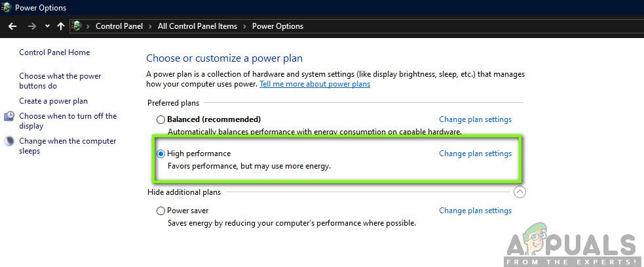The width and height of the screenshot is (644, 267).
Task: Collapse the Hide additional plans section
Action: click(520, 192)
